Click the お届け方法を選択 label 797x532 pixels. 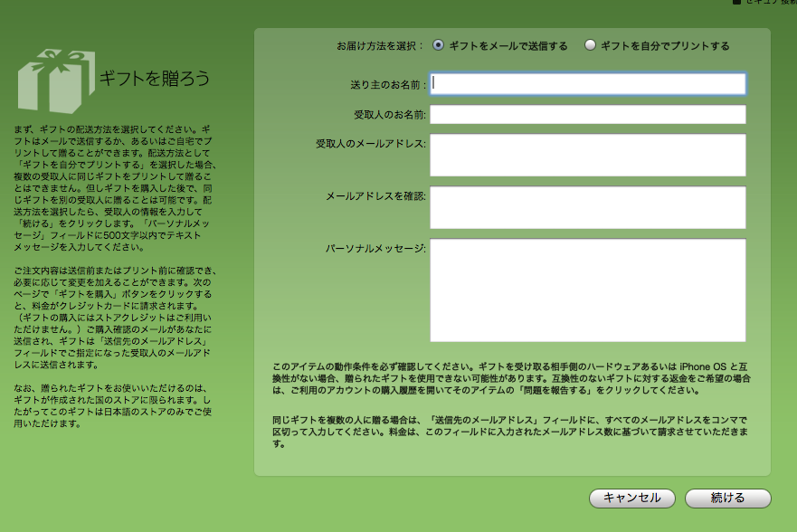pos(381,46)
